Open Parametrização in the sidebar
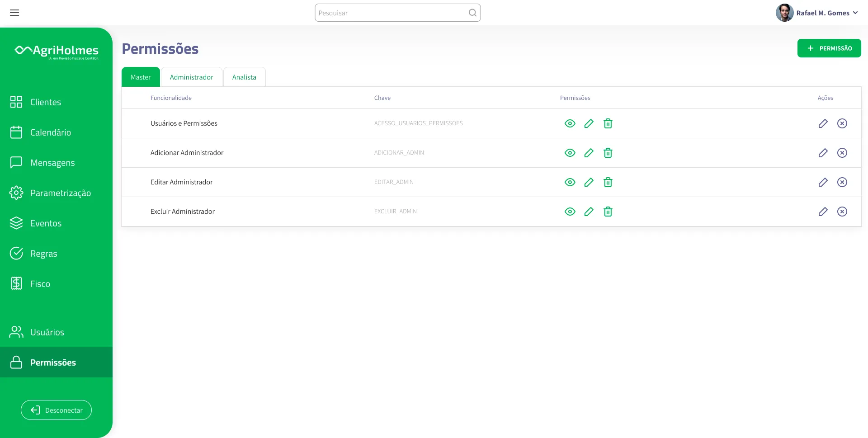This screenshot has width=868, height=438. (x=56, y=193)
